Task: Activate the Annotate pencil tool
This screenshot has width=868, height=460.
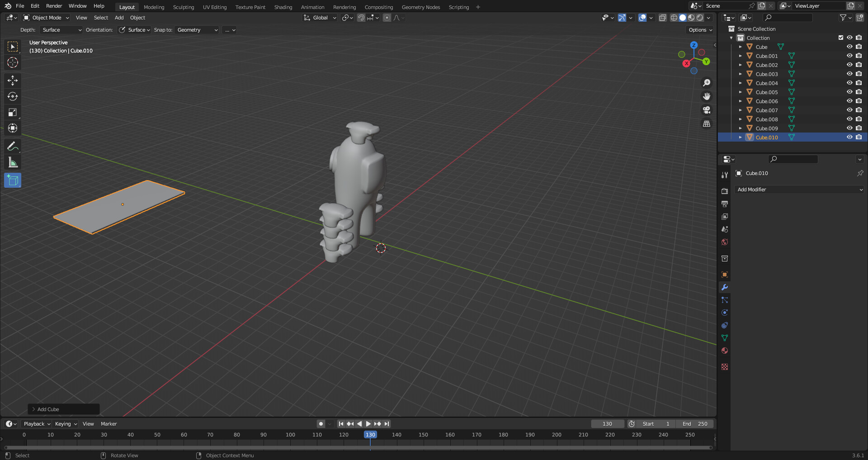Action: tap(13, 146)
